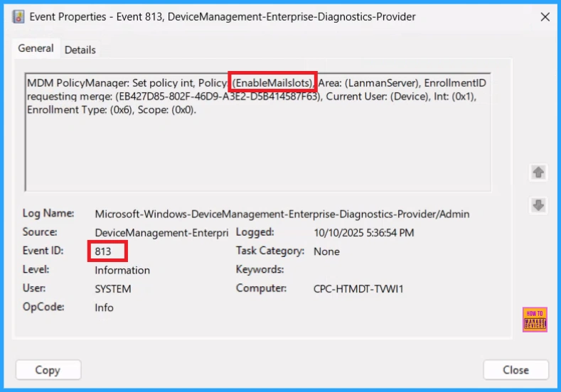Switch to the Details tab
This screenshot has height=392, width=561.
(80, 50)
